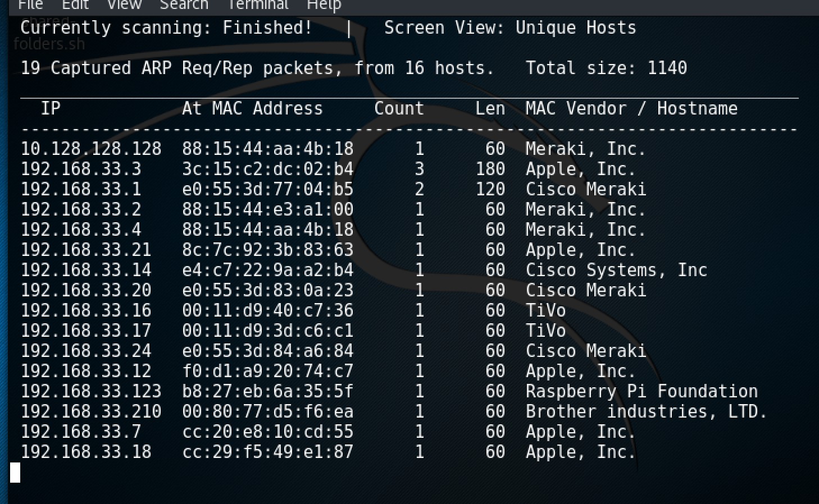Click the IP address 10.128.128.128

tap(91, 149)
